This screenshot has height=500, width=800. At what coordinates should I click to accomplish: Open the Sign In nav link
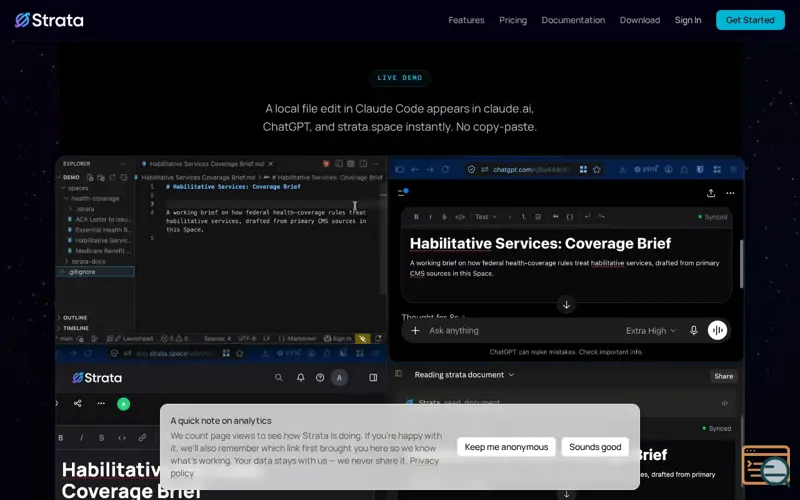coord(688,20)
